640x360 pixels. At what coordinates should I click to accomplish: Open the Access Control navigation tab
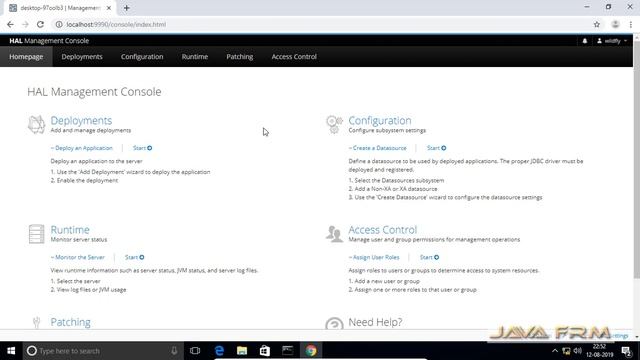tap(294, 56)
